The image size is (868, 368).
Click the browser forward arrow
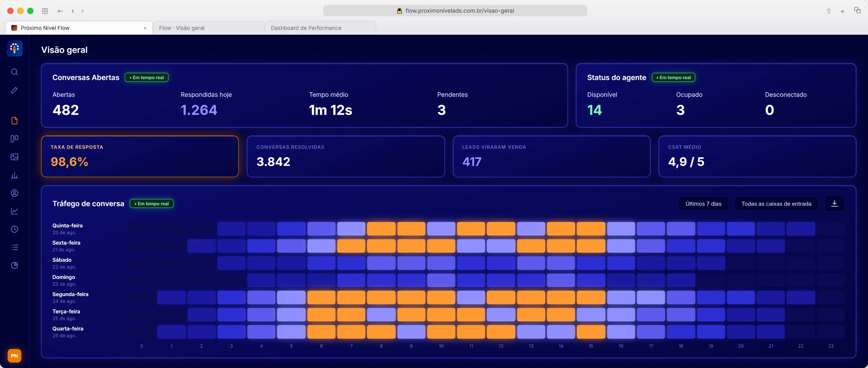tap(82, 11)
